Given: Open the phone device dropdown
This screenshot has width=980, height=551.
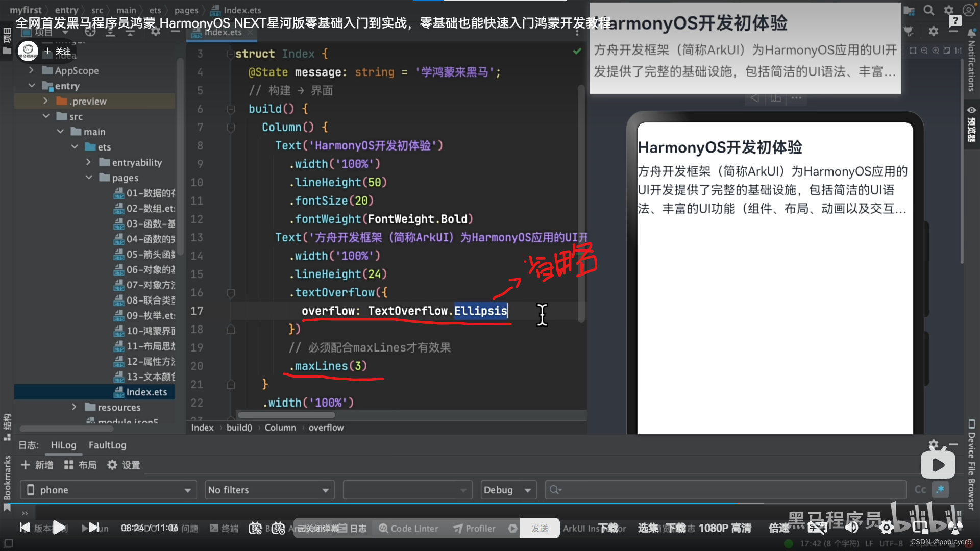Looking at the screenshot, I should pos(108,490).
